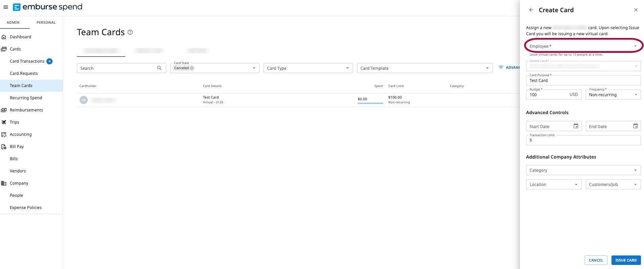Open Card Transactions in sidebar
644x269 pixels.
coord(27,61)
